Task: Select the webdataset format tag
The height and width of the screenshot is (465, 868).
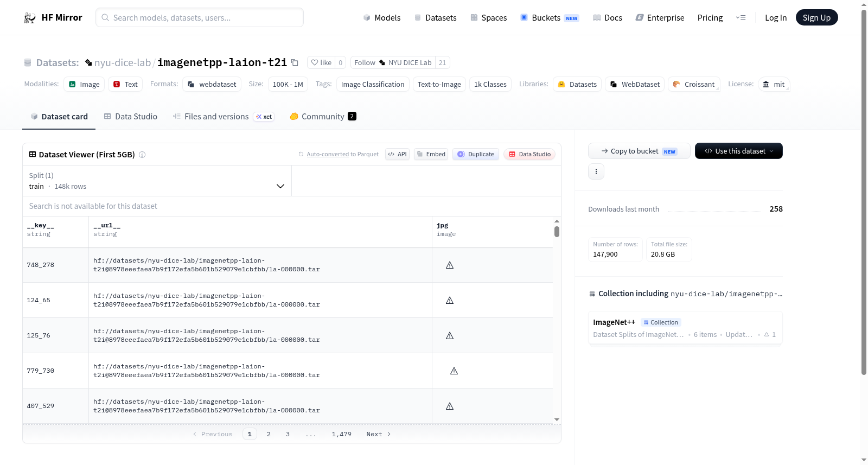Action: pyautogui.click(x=212, y=84)
